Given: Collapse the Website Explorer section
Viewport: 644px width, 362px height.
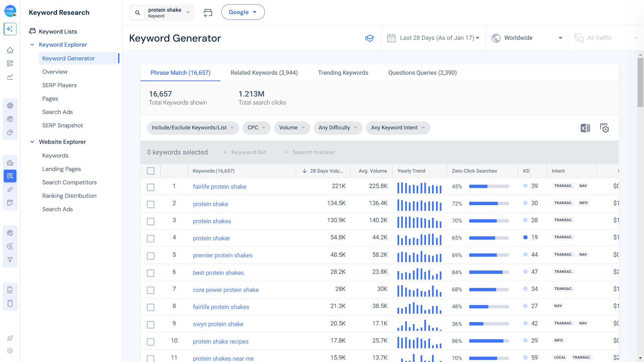Looking at the screenshot, I should (32, 142).
